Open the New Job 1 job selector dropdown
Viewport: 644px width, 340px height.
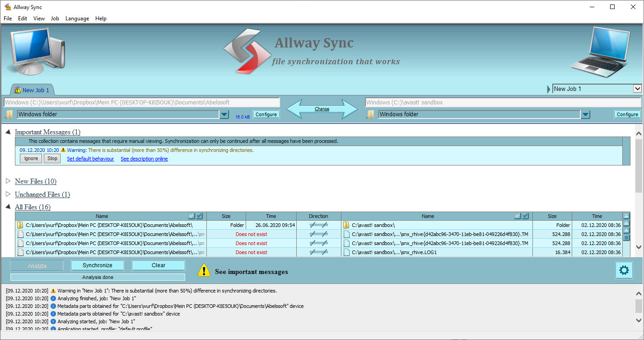pyautogui.click(x=637, y=88)
